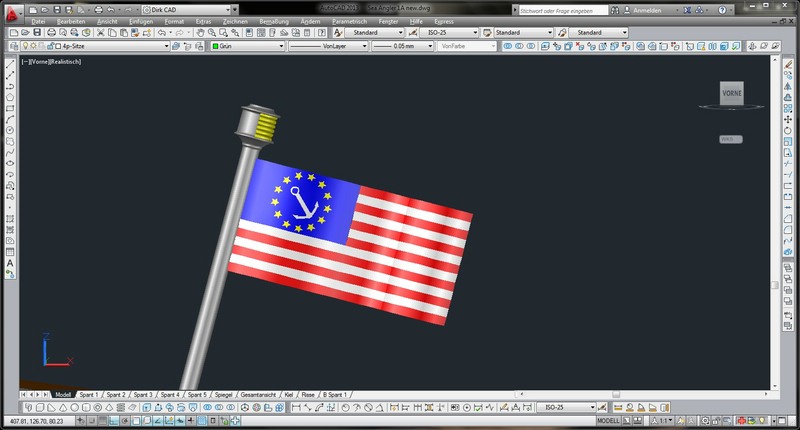
Task: Click the Zoom Window icon
Action: [x=223, y=33]
